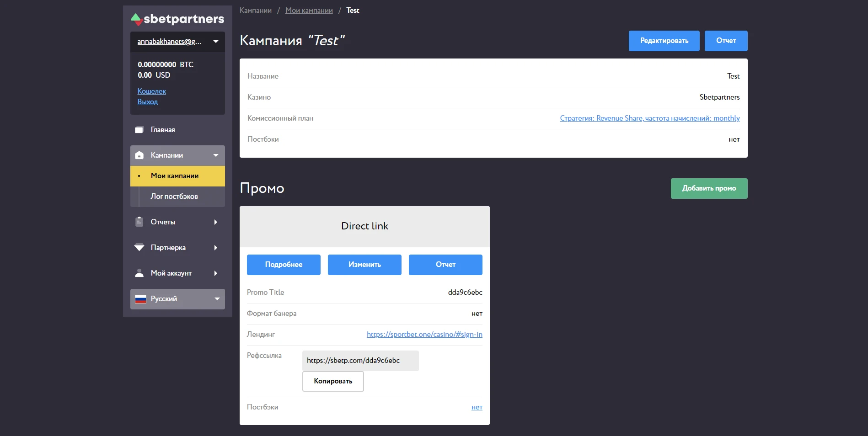The width and height of the screenshot is (868, 436).
Task: Open the sportbet.one landing page link
Action: click(424, 335)
